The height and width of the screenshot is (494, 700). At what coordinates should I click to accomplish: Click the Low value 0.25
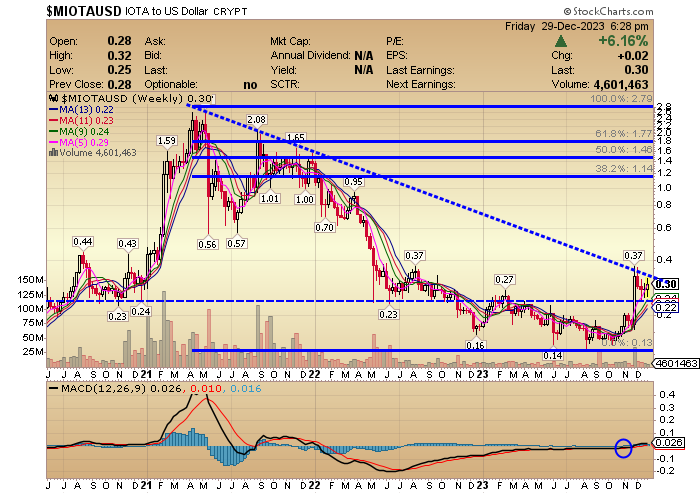point(119,70)
